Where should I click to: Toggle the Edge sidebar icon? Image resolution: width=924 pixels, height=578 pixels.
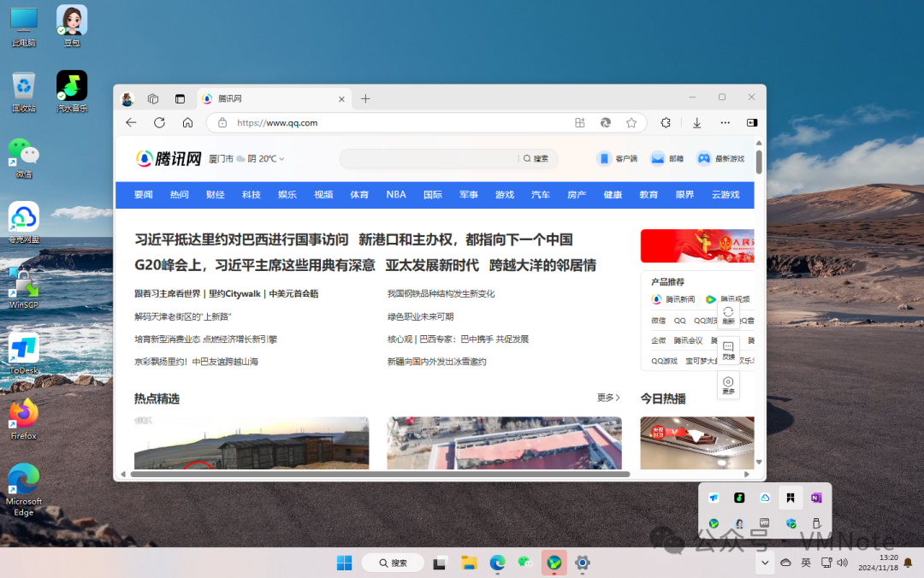[752, 122]
